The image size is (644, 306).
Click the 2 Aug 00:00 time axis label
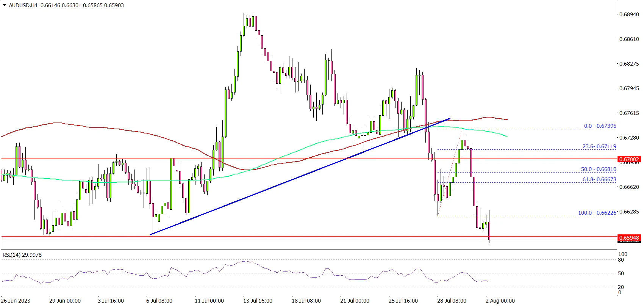[500, 301]
